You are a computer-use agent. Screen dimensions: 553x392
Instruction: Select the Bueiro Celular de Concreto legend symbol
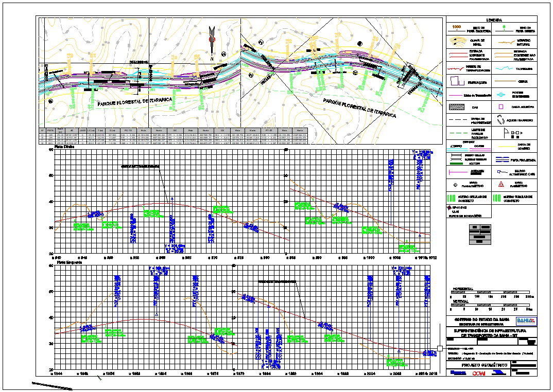451,197
